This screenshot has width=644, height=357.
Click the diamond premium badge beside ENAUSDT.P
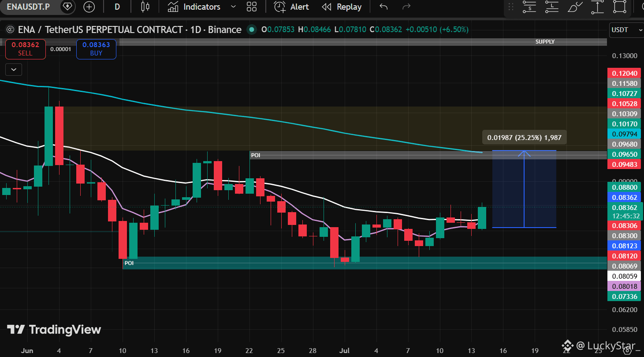[x=67, y=7]
